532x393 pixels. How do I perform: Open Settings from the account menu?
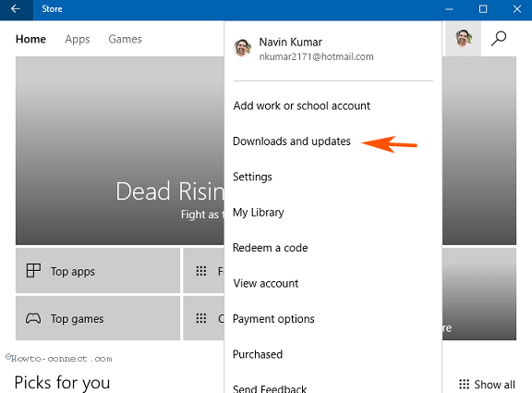[x=252, y=177]
